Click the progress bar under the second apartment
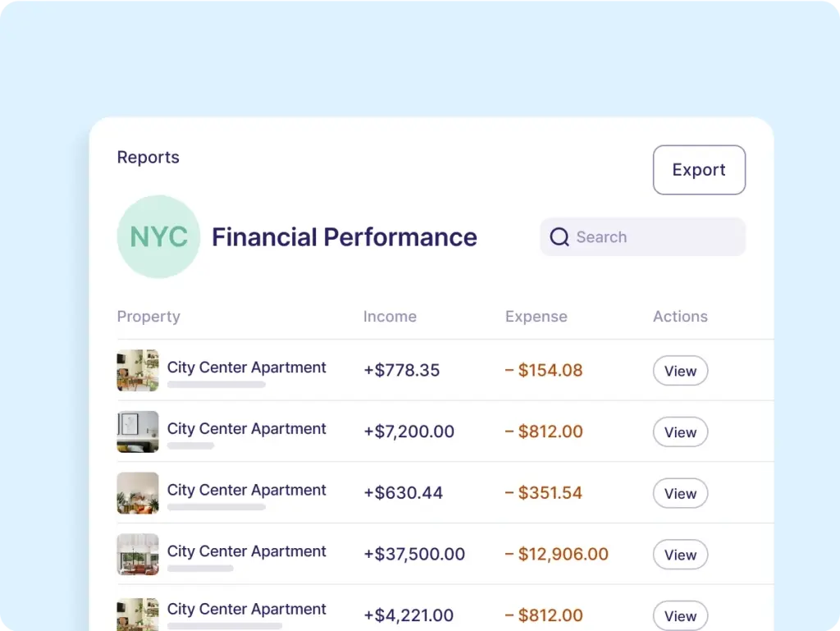The image size is (840, 631). pyautogui.click(x=190, y=446)
